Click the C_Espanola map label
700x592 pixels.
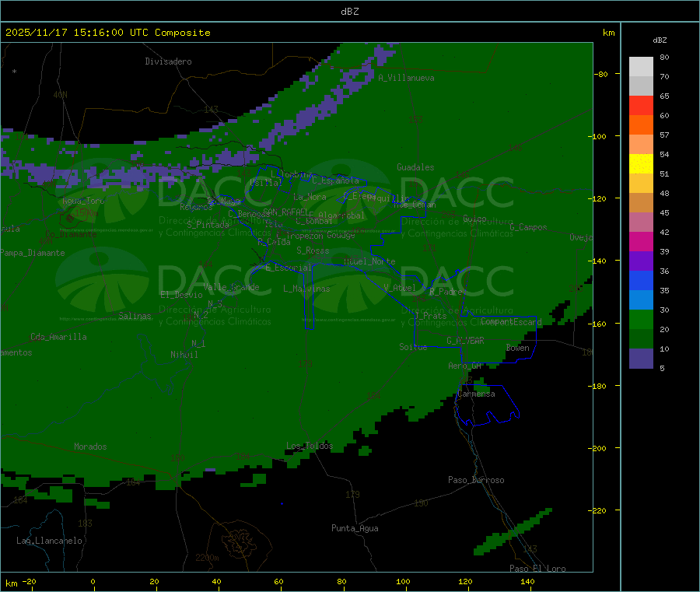click(x=335, y=180)
